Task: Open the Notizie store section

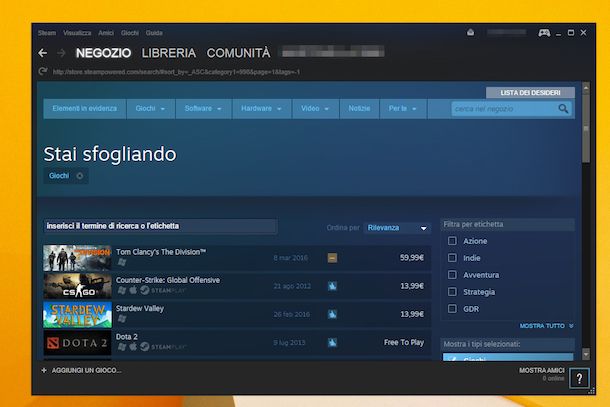Action: click(x=359, y=109)
